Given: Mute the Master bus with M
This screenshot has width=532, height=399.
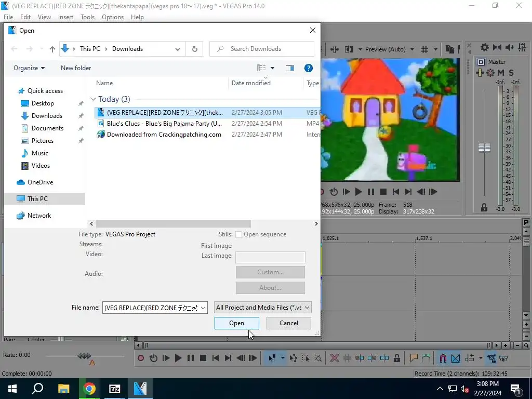Looking at the screenshot, I should coord(500,73).
